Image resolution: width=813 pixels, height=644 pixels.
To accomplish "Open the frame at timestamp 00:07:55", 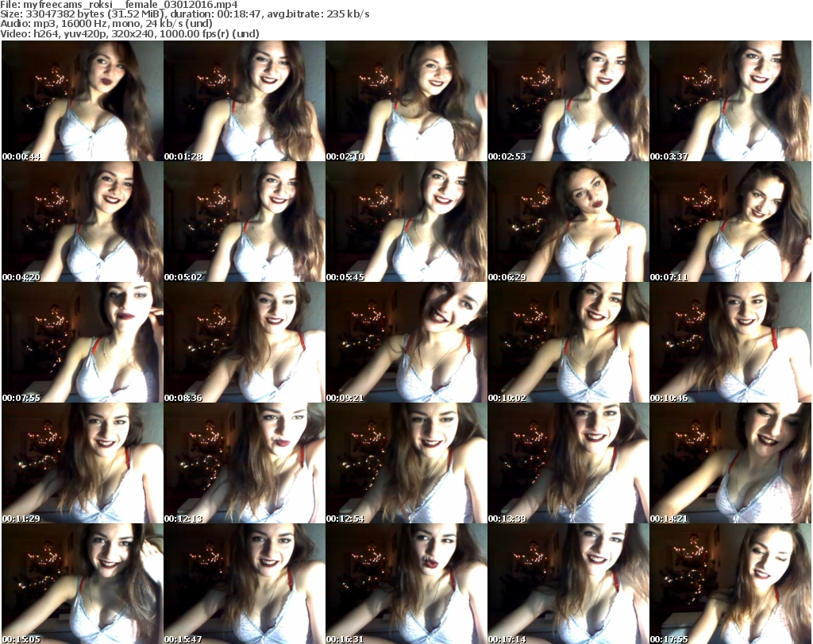I will pyautogui.click(x=83, y=343).
